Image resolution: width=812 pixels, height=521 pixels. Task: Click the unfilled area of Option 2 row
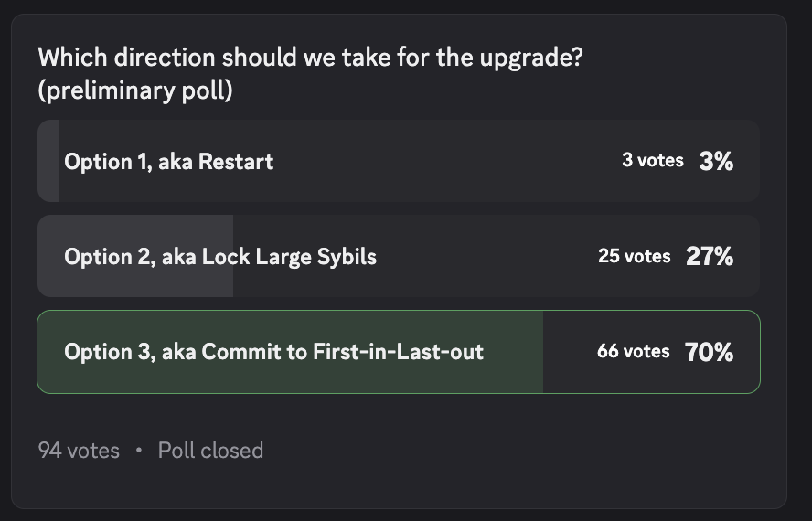point(486,256)
